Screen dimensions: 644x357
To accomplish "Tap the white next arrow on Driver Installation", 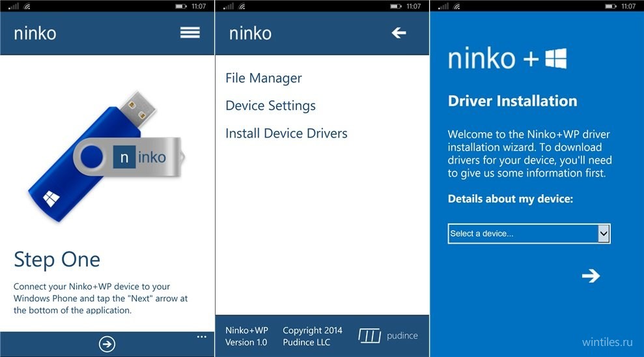I will click(591, 276).
